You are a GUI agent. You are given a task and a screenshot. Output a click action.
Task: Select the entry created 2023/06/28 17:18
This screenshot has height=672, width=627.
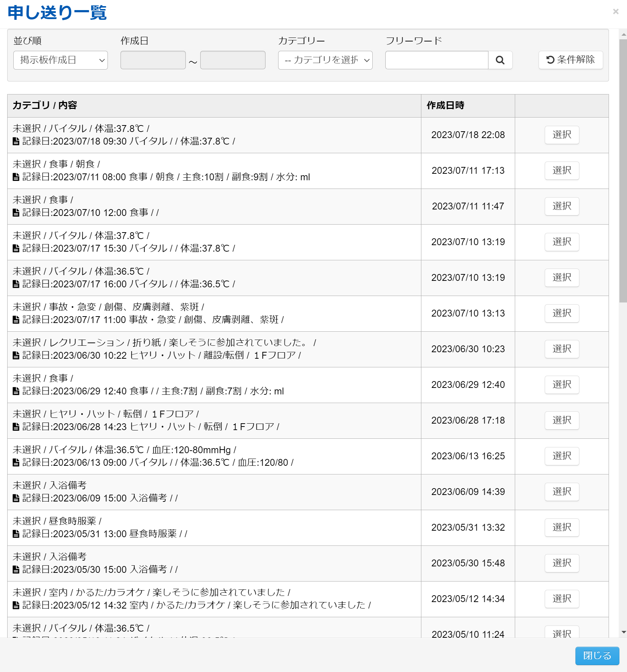pyautogui.click(x=562, y=420)
